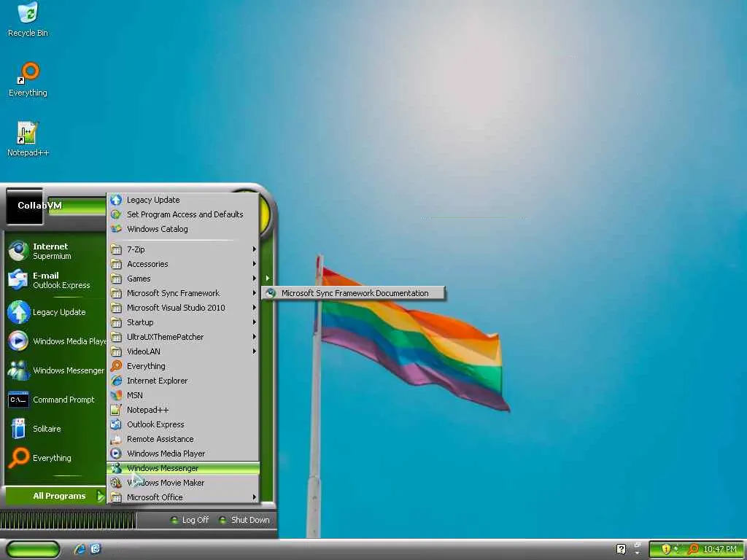Open Command Prompt
Image resolution: width=747 pixels, height=560 pixels.
coord(55,400)
